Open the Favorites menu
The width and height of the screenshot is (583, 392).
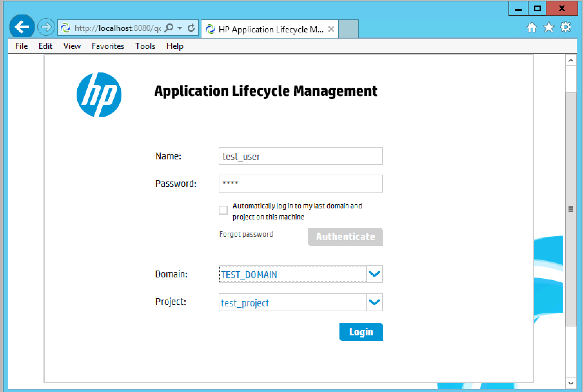[108, 46]
